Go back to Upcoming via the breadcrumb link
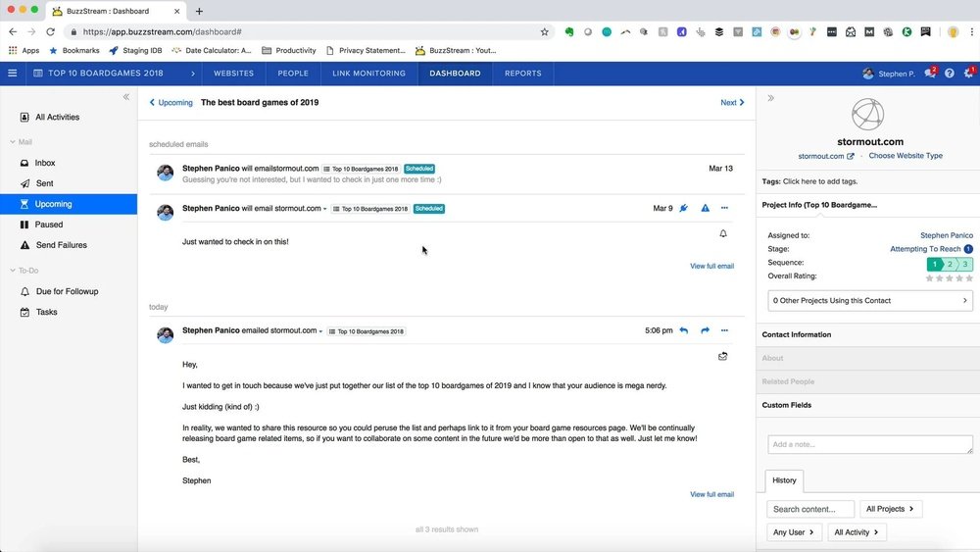980x552 pixels. (171, 103)
